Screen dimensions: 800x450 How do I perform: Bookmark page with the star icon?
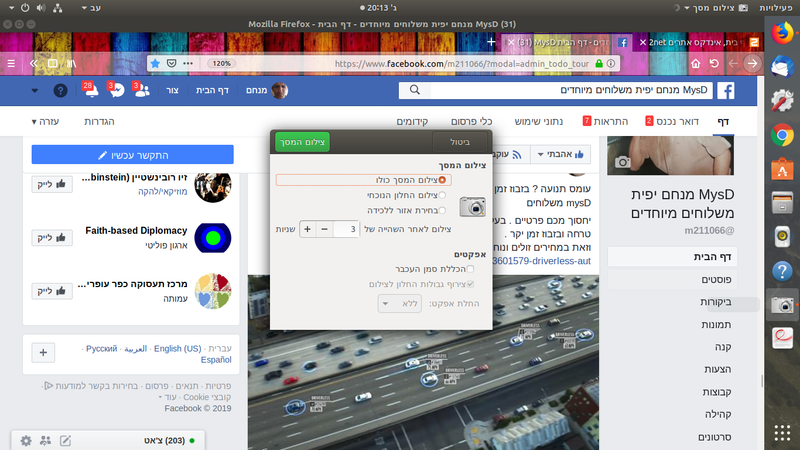tap(155, 63)
